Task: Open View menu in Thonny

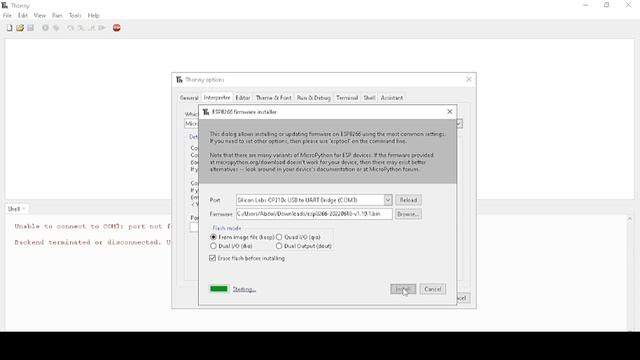Action: click(x=40, y=16)
